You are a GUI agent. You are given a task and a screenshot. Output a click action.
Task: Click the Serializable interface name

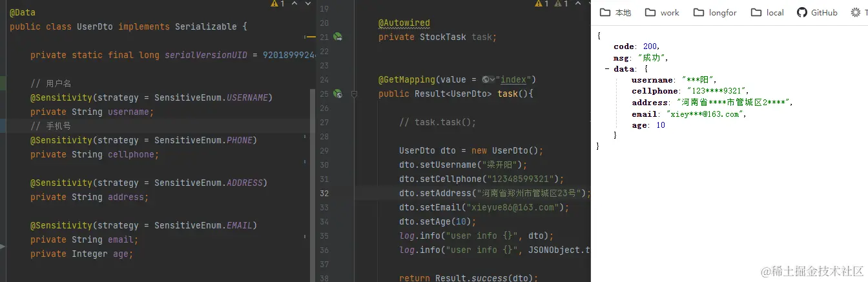pyautogui.click(x=206, y=26)
